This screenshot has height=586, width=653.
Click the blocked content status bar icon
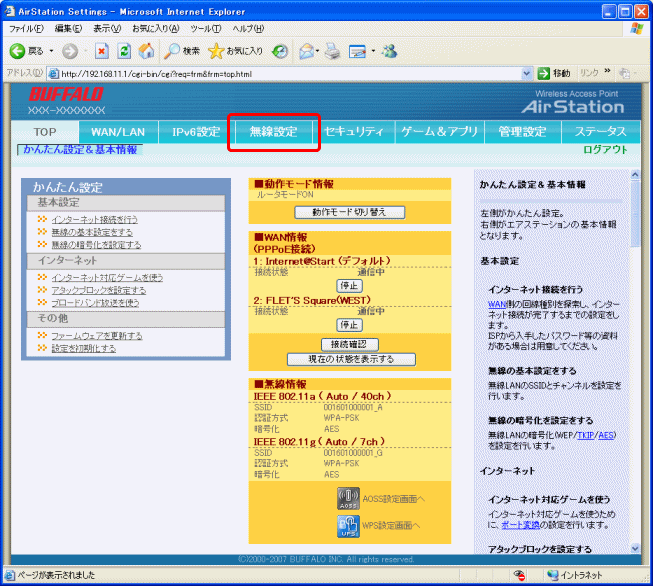[x=519, y=575]
